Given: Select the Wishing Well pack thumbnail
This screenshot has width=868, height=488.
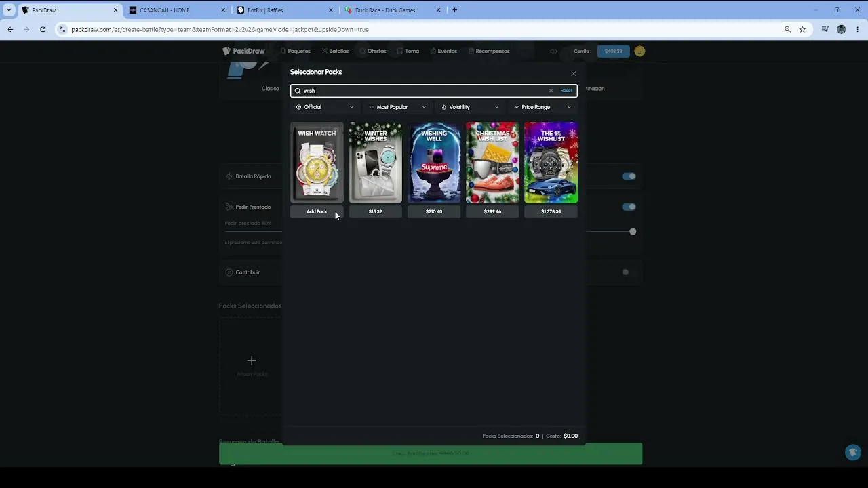Looking at the screenshot, I should click(x=434, y=163).
